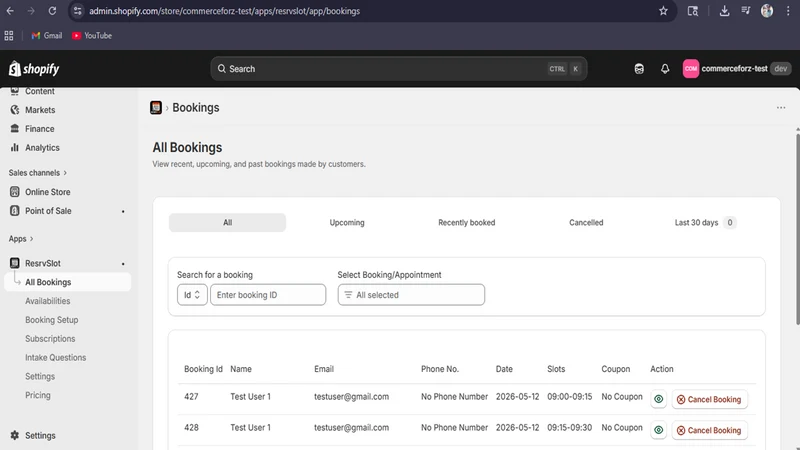This screenshot has width=800, height=450.
Task: Switch to the Last 30 days tab
Action: [706, 223]
